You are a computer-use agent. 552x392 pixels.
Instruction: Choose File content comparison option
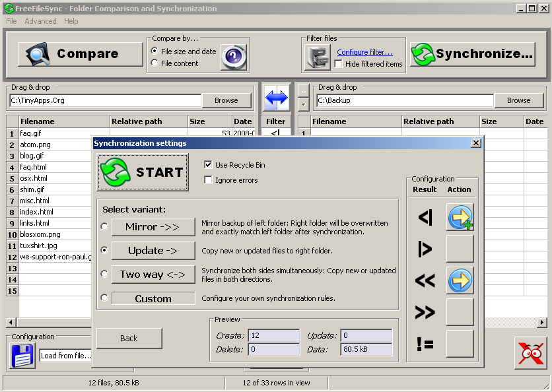point(155,63)
